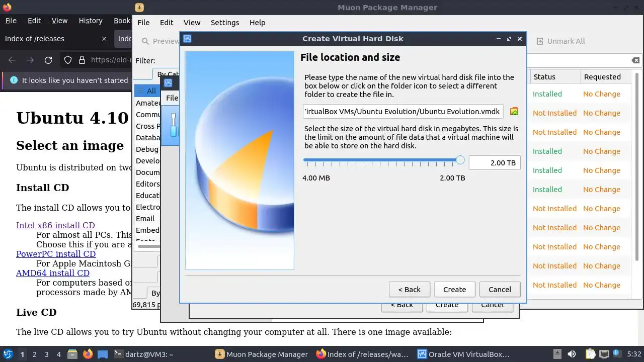Viewport: 644px width, 362px height.
Task: Close the 'Index of /releases' Firefox tab
Action: click(104, 39)
